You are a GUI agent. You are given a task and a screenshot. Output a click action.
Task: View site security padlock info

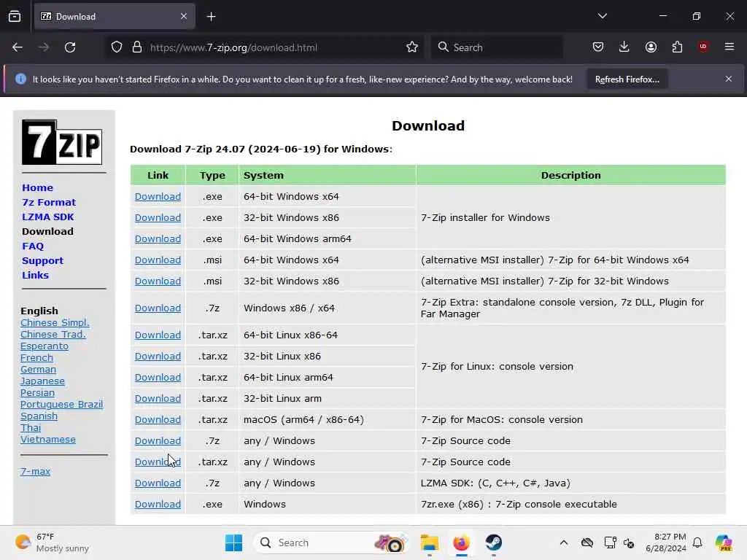137,47
